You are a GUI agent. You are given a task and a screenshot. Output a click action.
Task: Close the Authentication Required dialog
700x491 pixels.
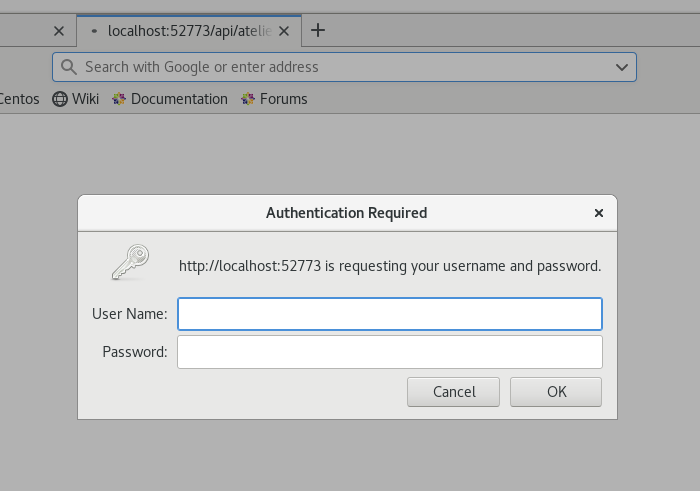click(x=599, y=213)
